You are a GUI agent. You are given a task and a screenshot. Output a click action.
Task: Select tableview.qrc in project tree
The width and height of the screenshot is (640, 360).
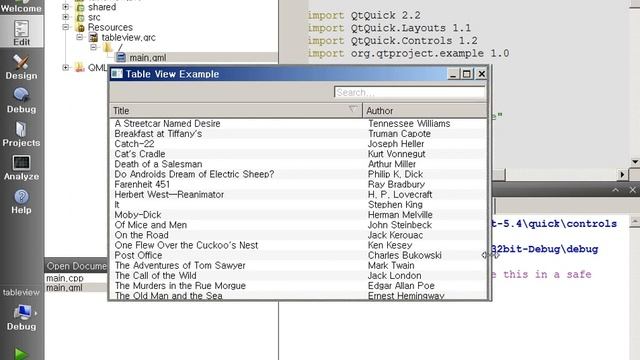point(129,38)
